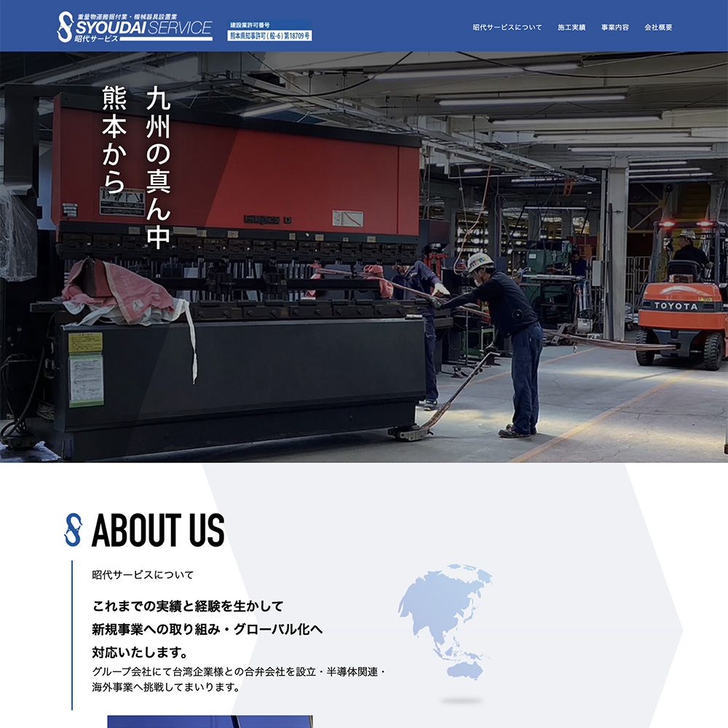Click the ABOUT US heading
728x728 pixels.
pos(158,530)
